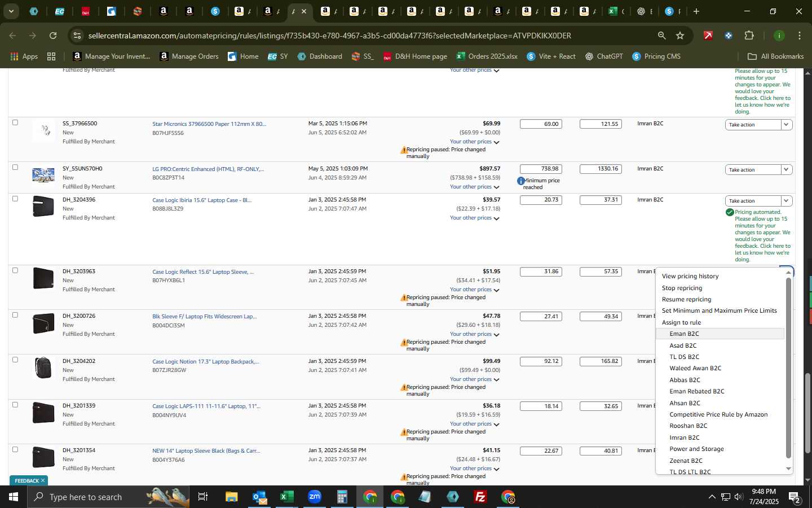This screenshot has height=508, width=812.
Task: Expand Your other prices for $47.78 listing
Action: point(475,334)
